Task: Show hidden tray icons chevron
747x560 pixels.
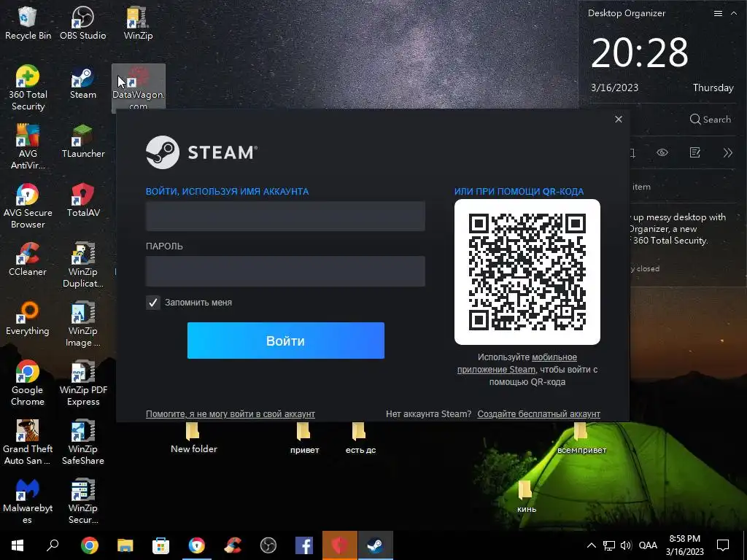Action: [x=591, y=545]
